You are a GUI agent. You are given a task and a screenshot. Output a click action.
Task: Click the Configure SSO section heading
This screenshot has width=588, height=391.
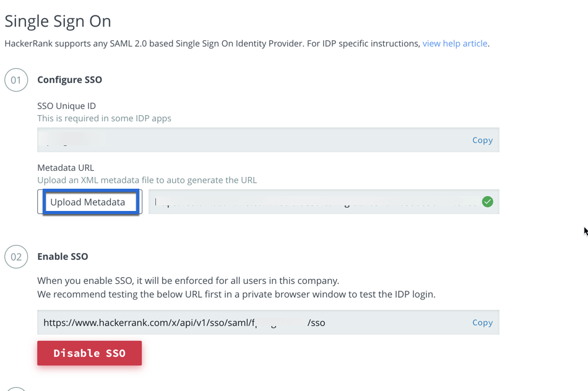pyautogui.click(x=69, y=80)
